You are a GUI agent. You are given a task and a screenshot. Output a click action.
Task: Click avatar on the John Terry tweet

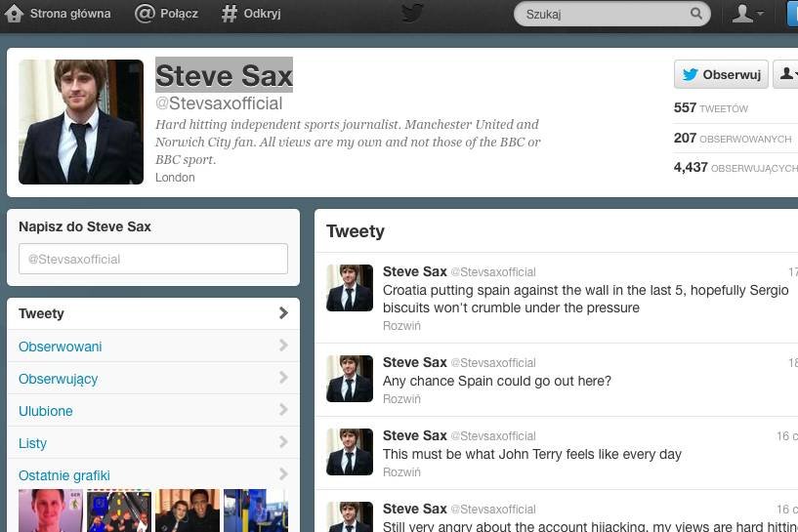coord(350,452)
